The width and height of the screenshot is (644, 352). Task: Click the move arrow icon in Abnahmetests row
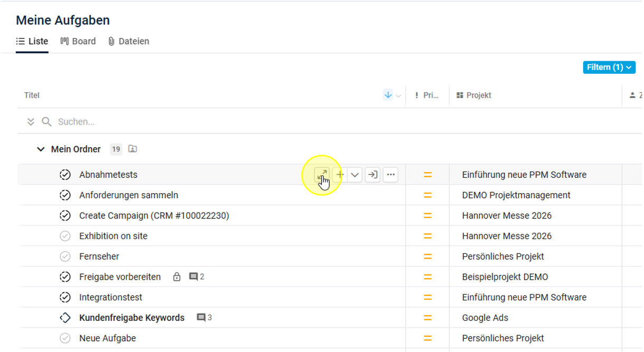[372, 175]
